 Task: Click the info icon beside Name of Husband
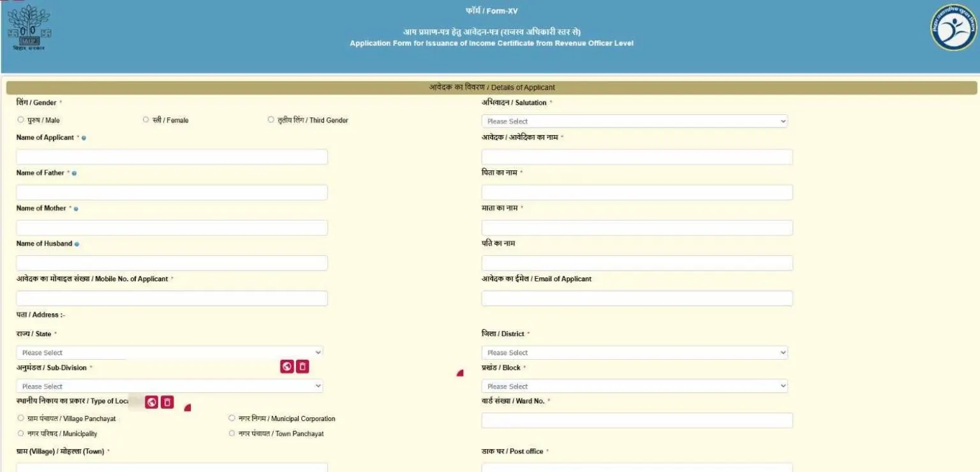[x=77, y=244]
